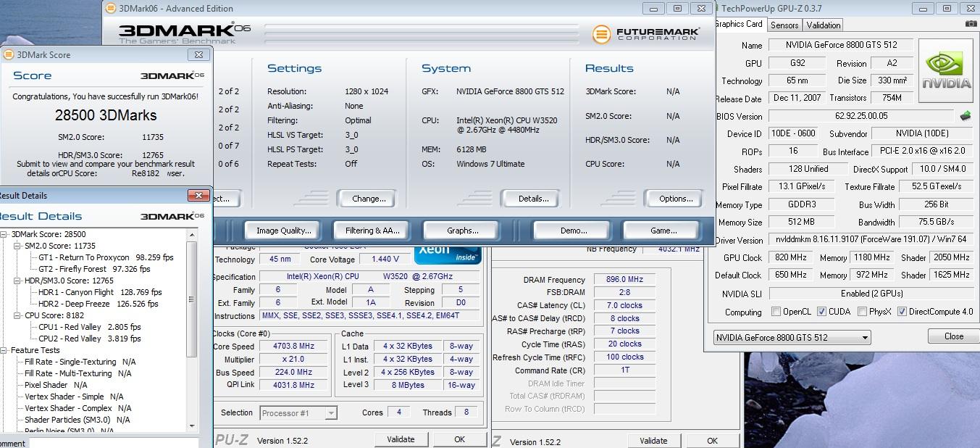Click the Result Details scroll down arrow
This screenshot has height=448, width=980.
pyautogui.click(x=191, y=426)
